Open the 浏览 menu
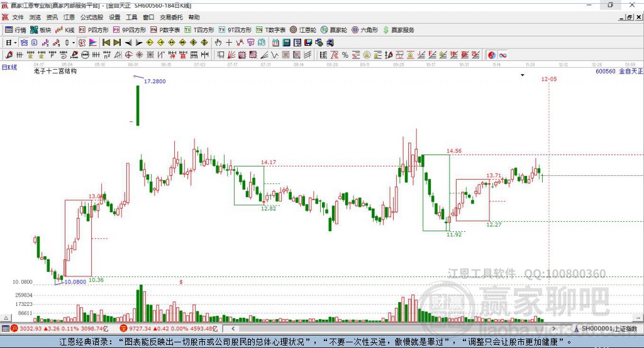 [x=35, y=17]
